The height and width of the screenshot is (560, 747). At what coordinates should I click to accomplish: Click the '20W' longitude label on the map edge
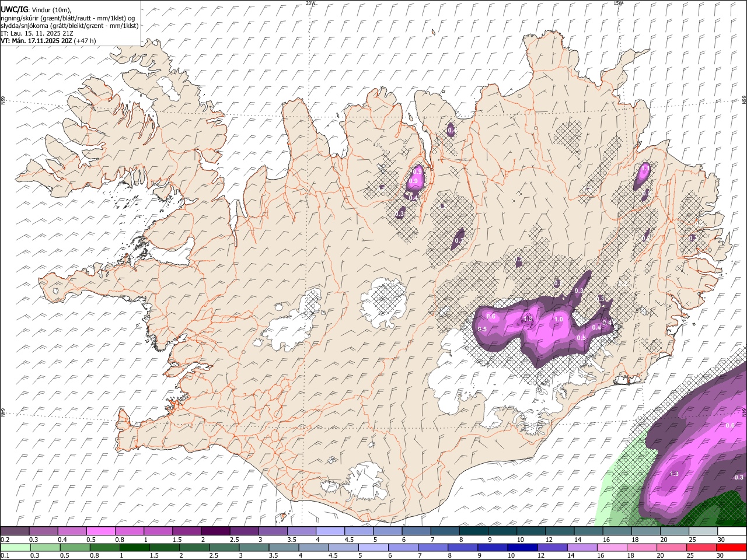click(310, 3)
